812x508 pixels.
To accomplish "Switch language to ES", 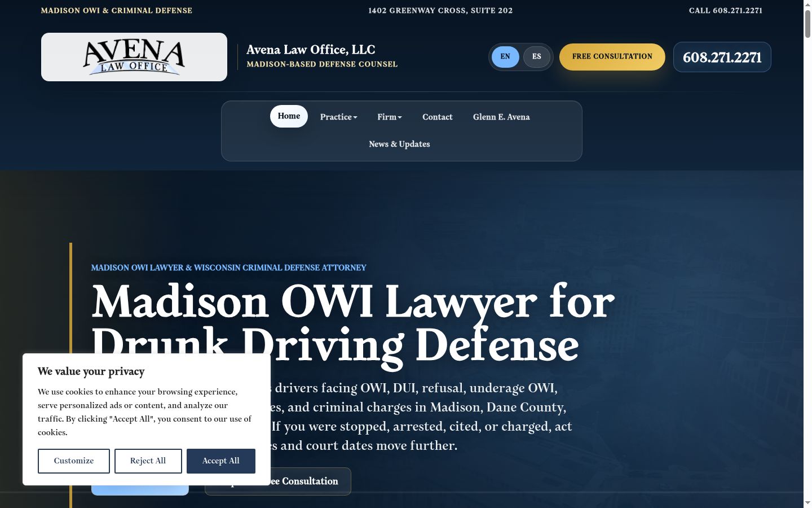I will tap(536, 57).
